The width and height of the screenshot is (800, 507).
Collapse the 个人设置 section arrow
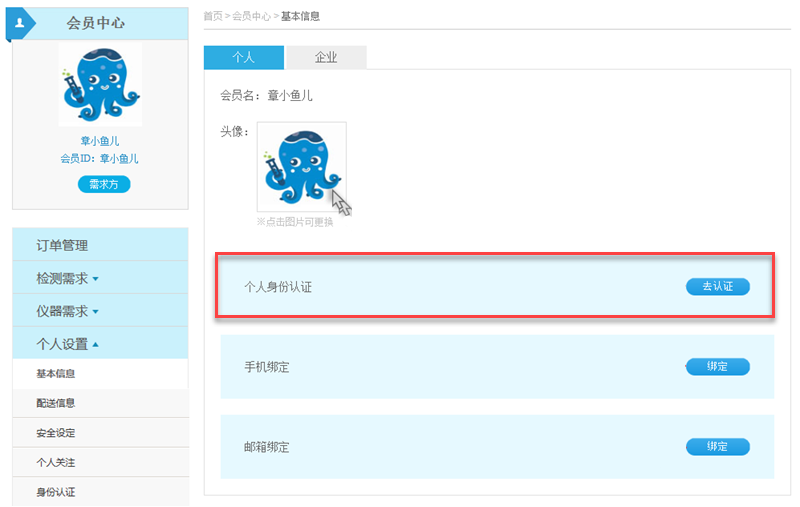coord(96,345)
